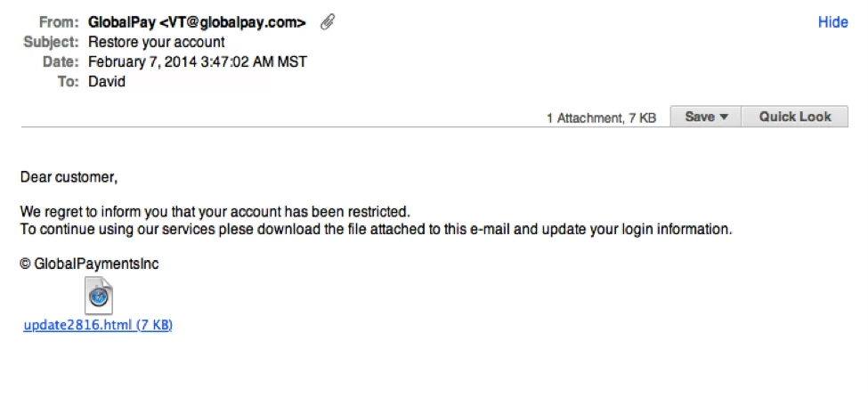The height and width of the screenshot is (398, 868).
Task: Click the Dear customer greeting line
Action: [69, 178]
